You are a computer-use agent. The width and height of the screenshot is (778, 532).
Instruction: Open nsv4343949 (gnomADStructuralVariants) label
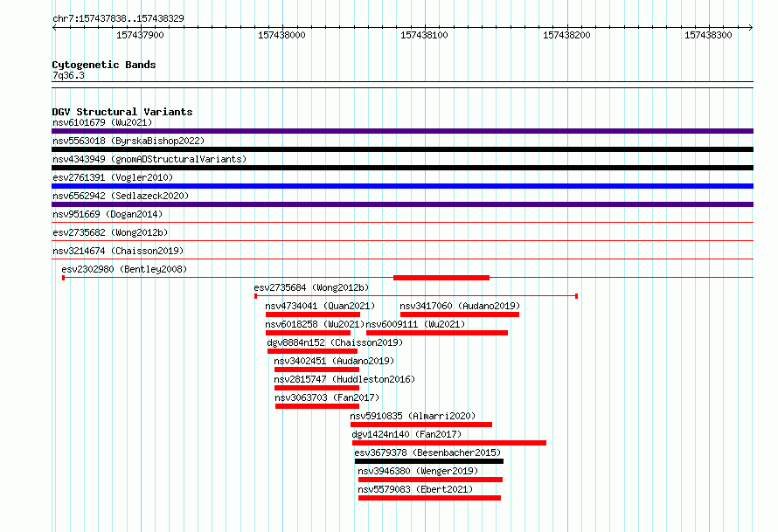pos(149,159)
